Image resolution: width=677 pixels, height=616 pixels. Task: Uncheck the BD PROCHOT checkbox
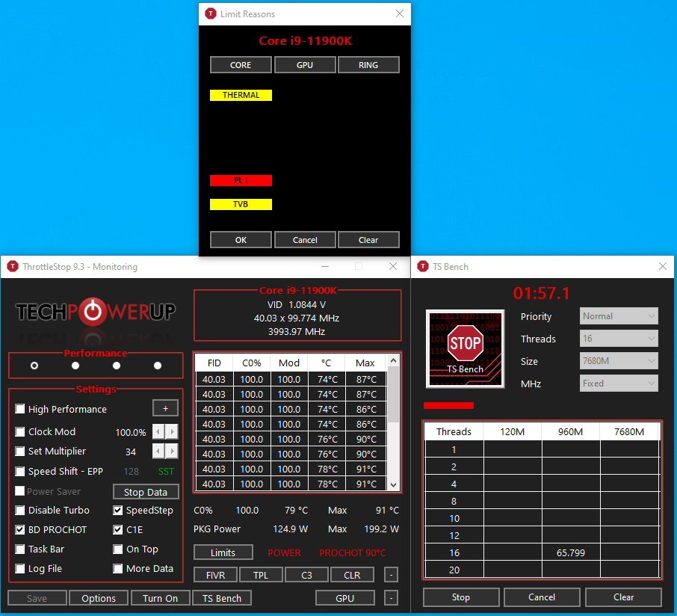[20, 529]
